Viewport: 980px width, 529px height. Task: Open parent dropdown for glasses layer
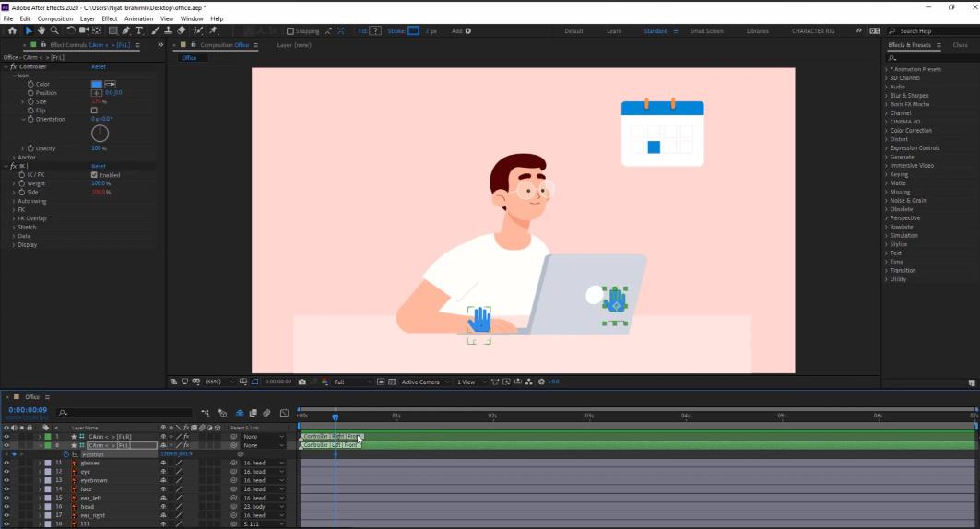[x=263, y=463]
